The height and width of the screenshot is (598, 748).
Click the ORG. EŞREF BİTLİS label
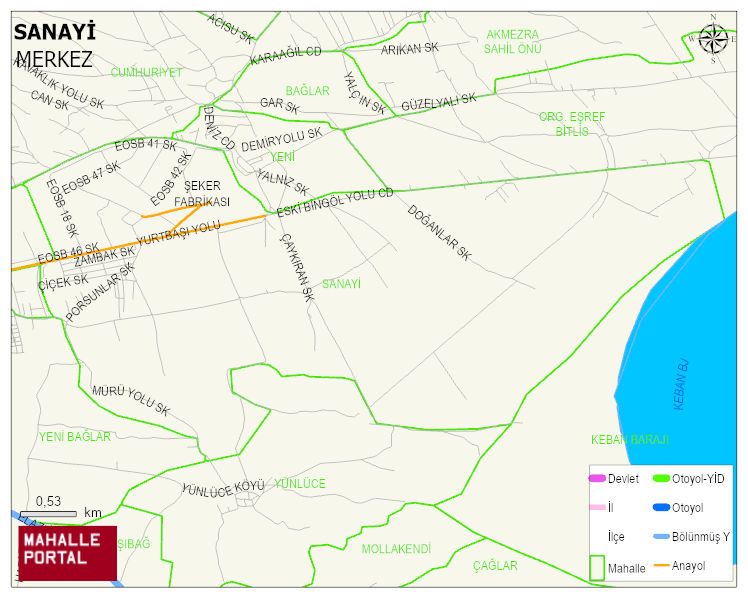pyautogui.click(x=572, y=124)
